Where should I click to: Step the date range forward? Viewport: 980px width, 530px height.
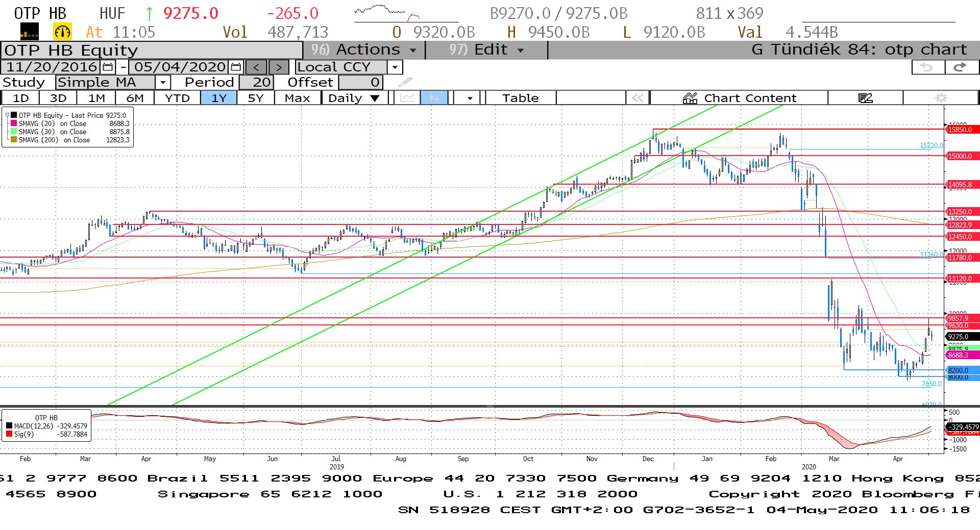click(279, 67)
